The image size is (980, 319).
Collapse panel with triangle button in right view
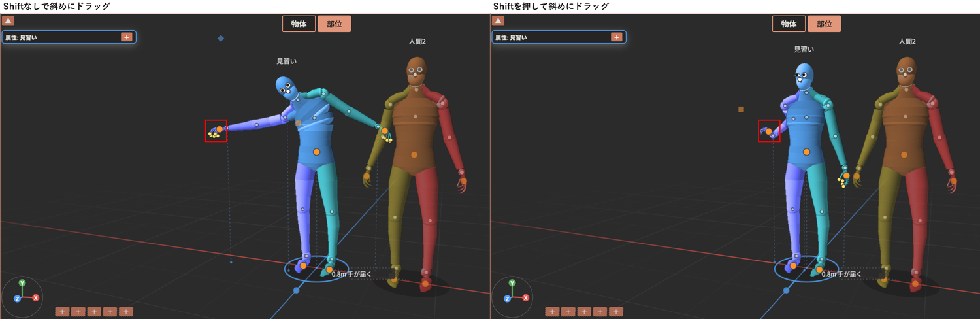(499, 21)
